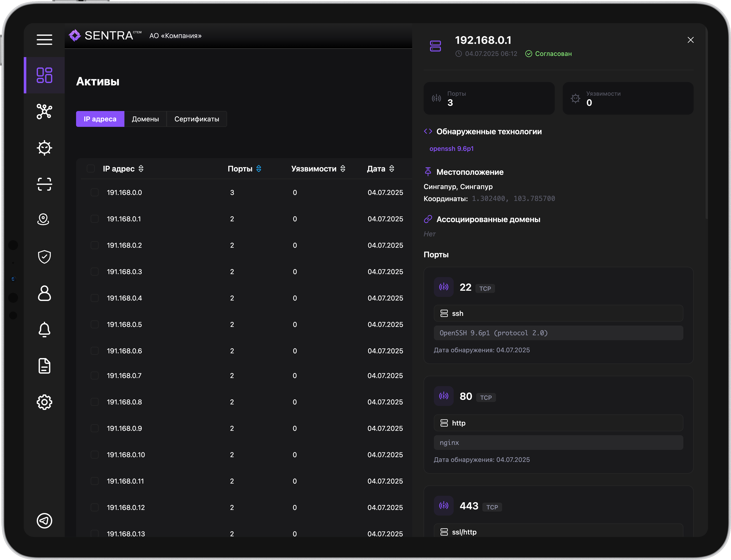This screenshot has width=731, height=560.
Task: Click the server icon next to http
Action: coord(444,423)
